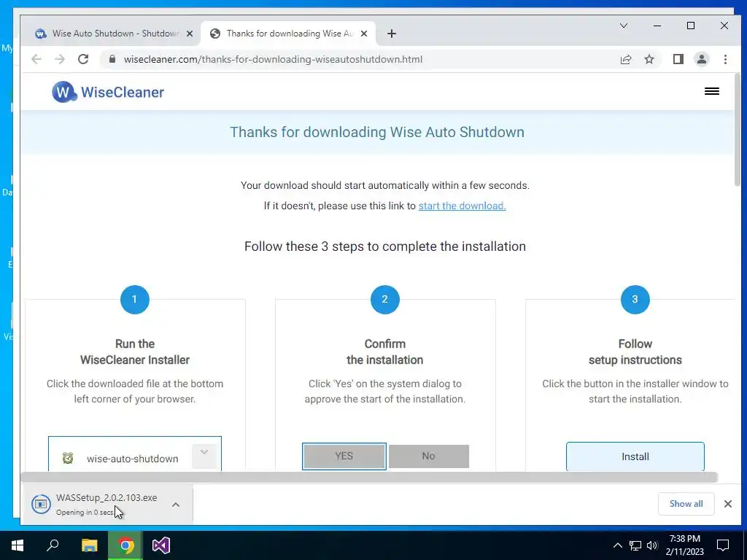The image size is (747, 560).
Task: Open tab search chevron in title bar
Action: 623,26
